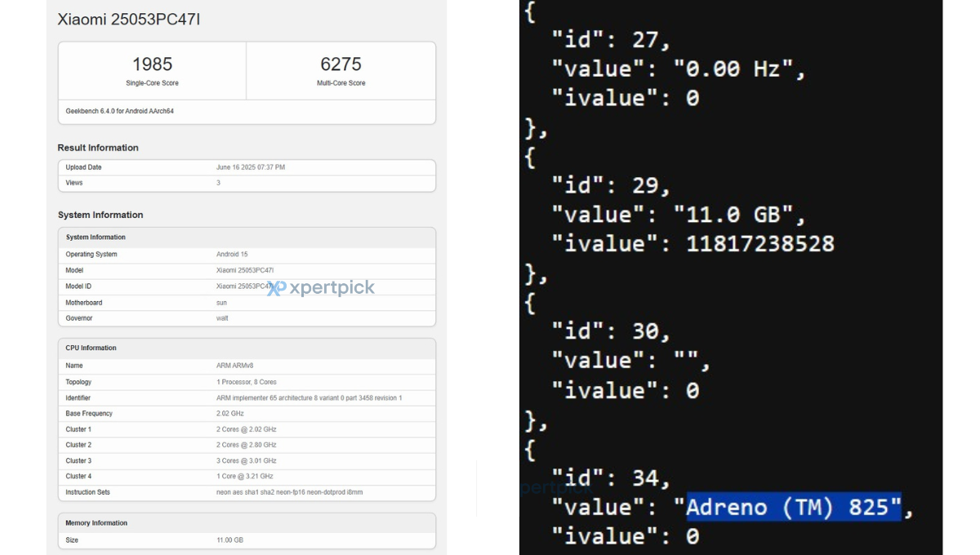Click the ivalue number 11817238528
980x555 pixels.
click(760, 244)
